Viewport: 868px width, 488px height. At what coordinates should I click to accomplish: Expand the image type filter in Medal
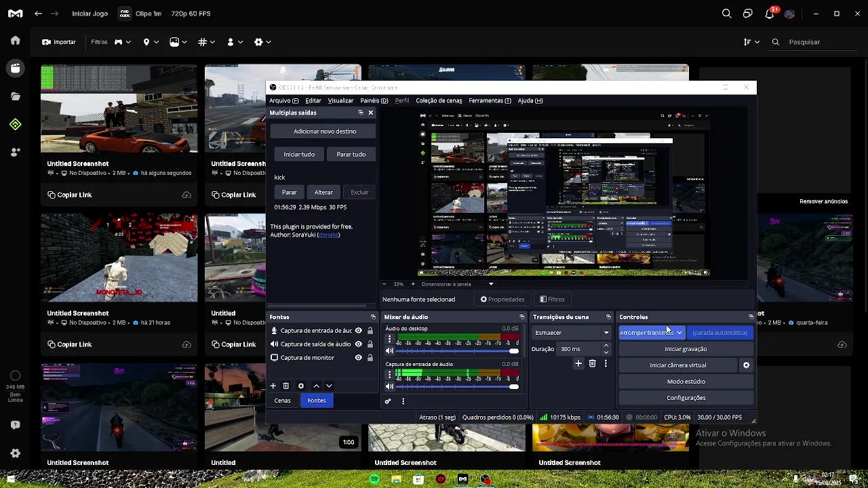point(178,42)
